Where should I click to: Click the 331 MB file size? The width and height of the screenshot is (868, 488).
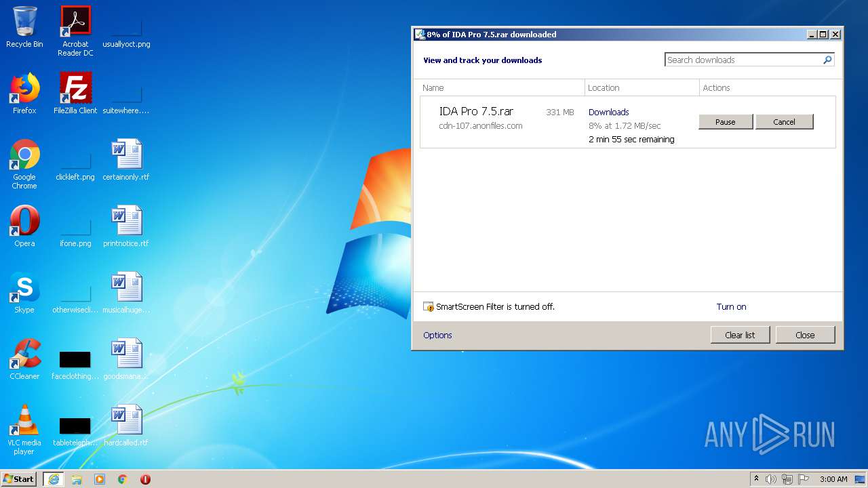coord(560,113)
